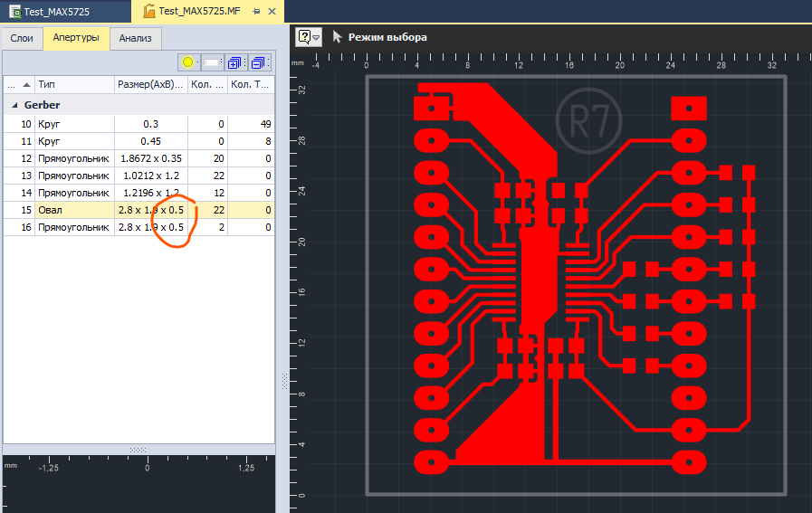The height and width of the screenshot is (513, 812).
Task: Pin the Test_MAX5725.MF document tab
Action: [x=257, y=12]
